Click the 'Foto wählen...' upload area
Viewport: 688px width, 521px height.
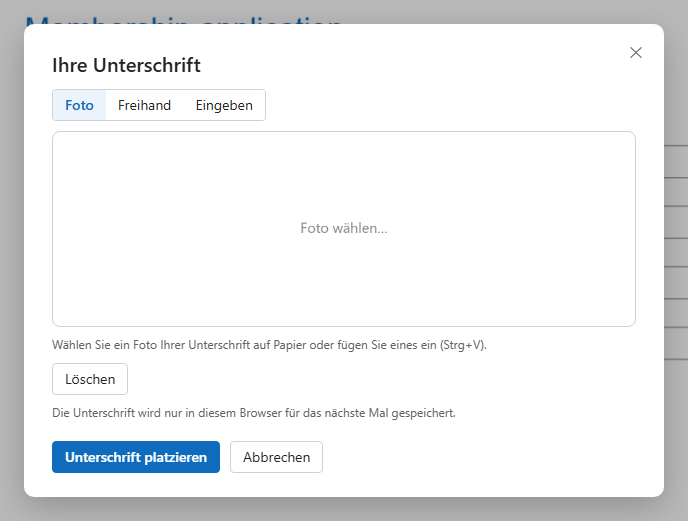pyautogui.click(x=344, y=229)
